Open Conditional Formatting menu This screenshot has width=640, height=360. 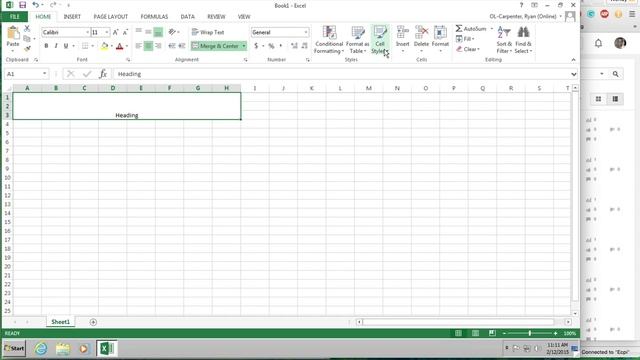[329, 40]
